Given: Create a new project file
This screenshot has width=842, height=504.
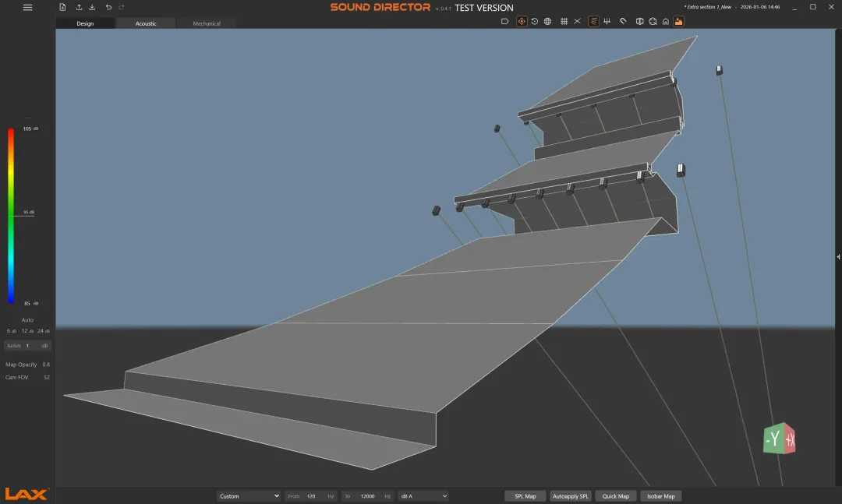Looking at the screenshot, I should coord(63,8).
